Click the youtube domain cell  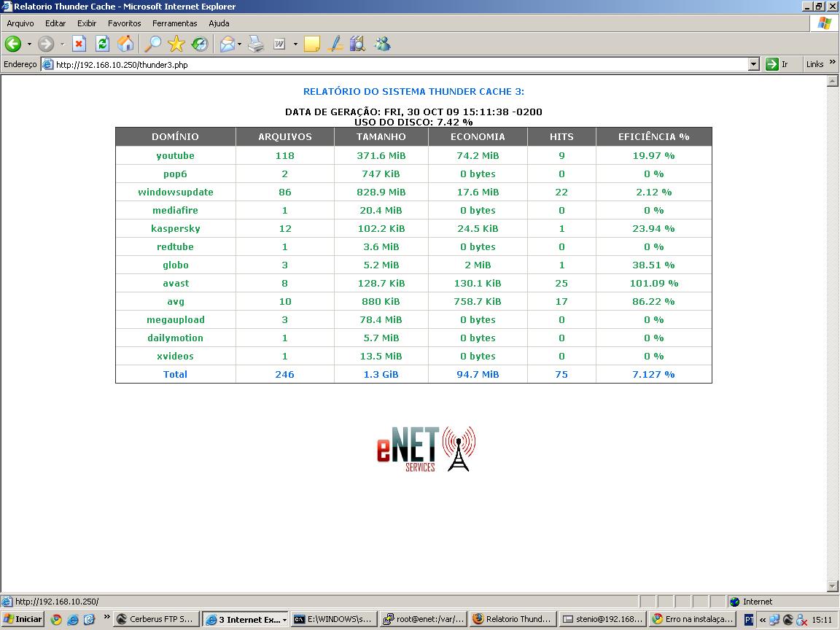click(176, 156)
